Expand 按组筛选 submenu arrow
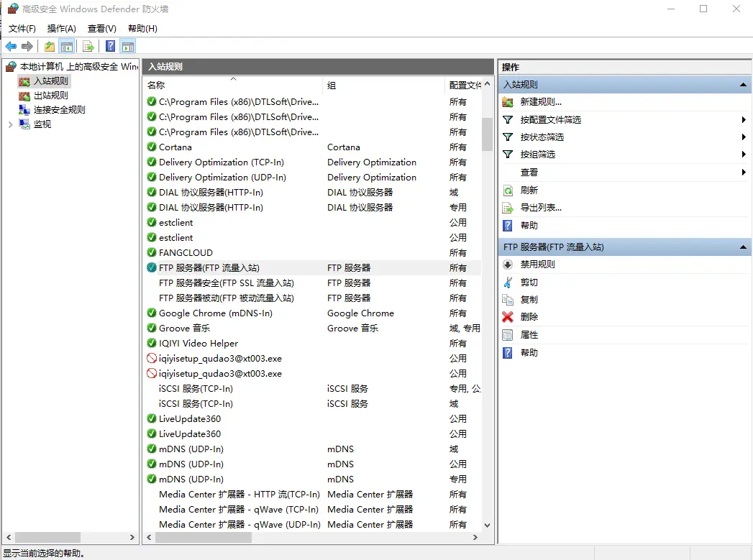 pos(744,155)
